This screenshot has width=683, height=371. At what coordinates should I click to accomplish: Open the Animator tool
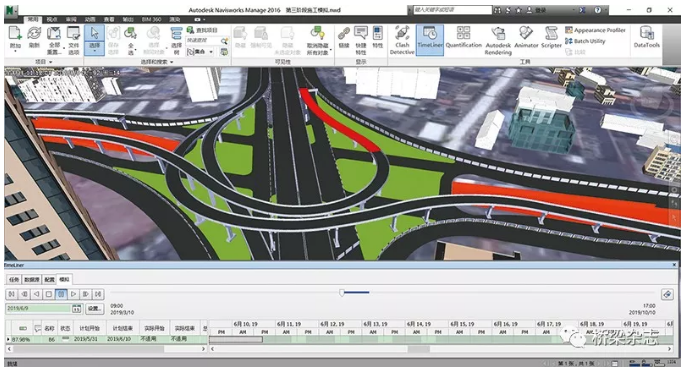[526, 37]
